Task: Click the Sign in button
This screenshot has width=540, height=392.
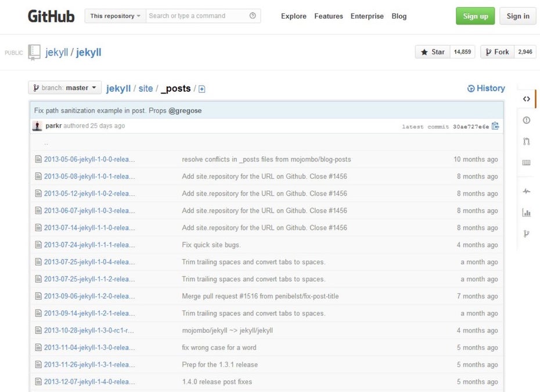Action: click(517, 16)
